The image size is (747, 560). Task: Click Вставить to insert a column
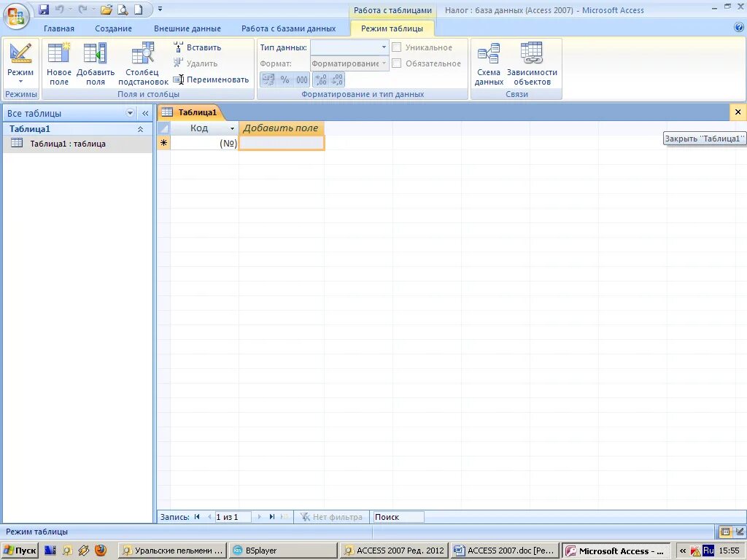tap(198, 47)
